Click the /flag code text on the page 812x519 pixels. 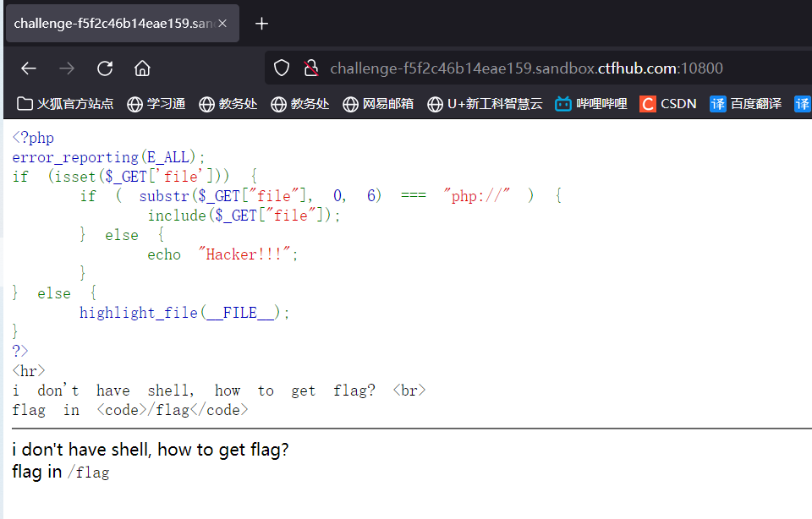88,472
